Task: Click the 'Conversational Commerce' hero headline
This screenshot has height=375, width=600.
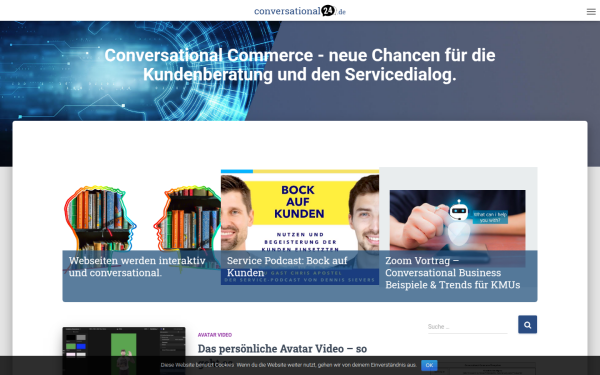Action: pos(300,65)
